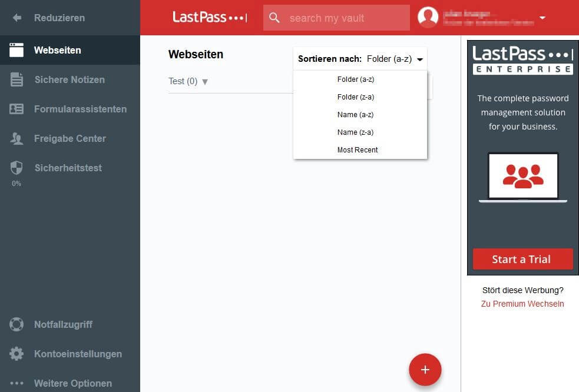
Task: Focus the search my vault field
Action: [336, 17]
